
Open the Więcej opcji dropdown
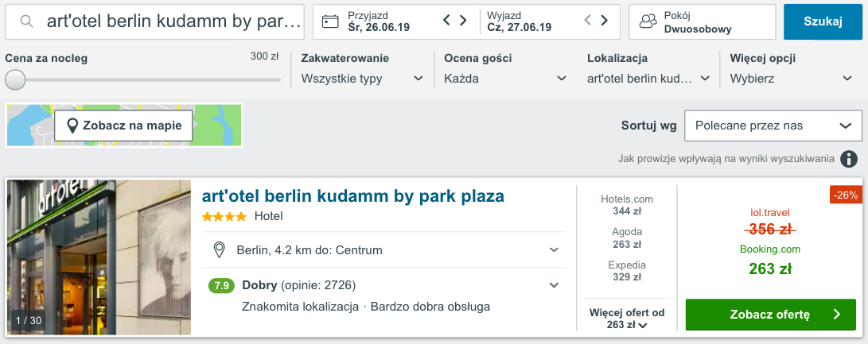click(x=791, y=79)
